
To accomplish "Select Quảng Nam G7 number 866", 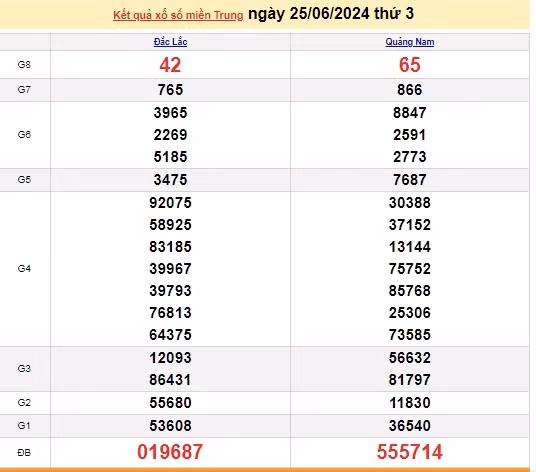I will coord(410,90).
